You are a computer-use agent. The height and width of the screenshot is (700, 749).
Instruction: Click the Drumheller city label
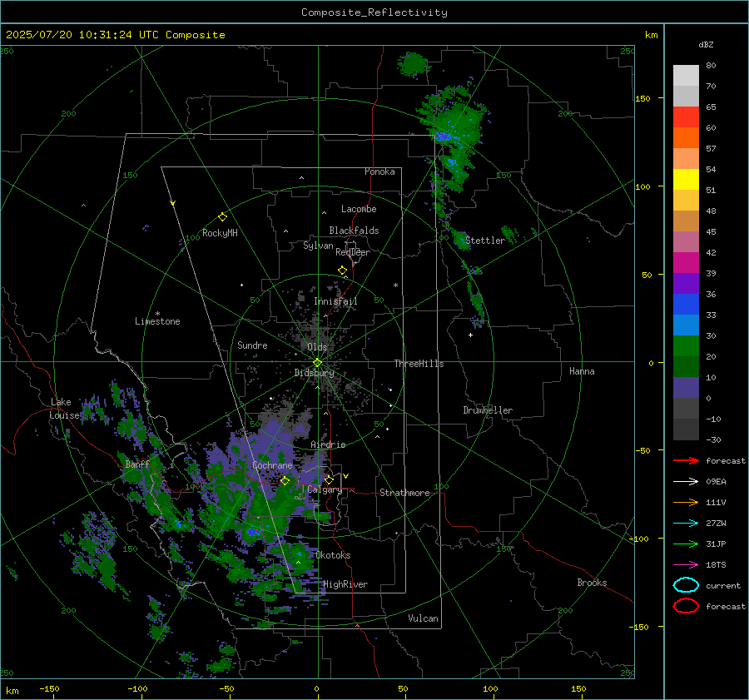click(488, 410)
